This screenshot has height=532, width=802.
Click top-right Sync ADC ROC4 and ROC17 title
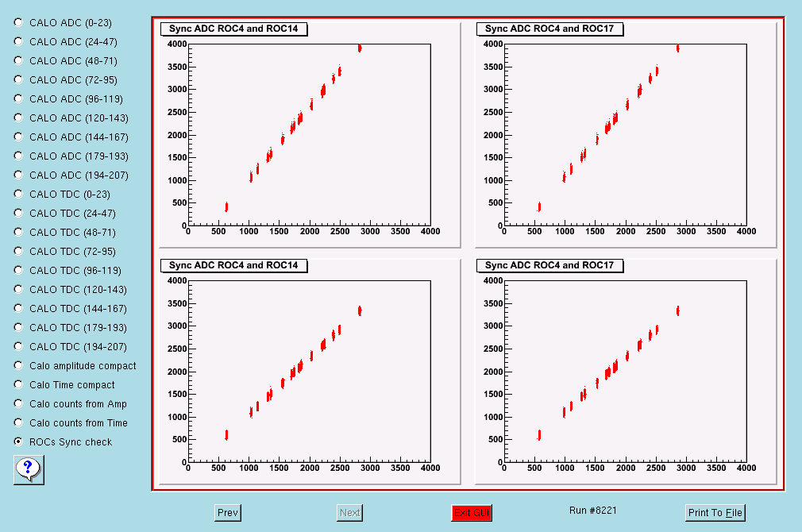click(549, 29)
